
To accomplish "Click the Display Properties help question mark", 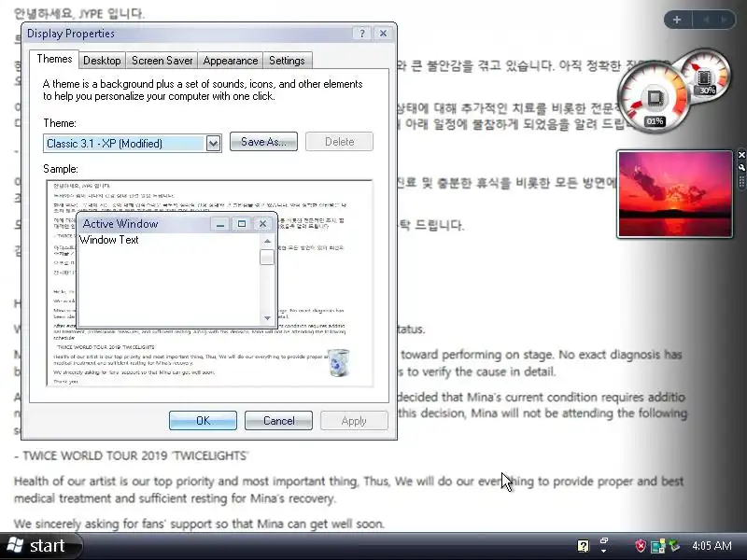I will click(362, 34).
